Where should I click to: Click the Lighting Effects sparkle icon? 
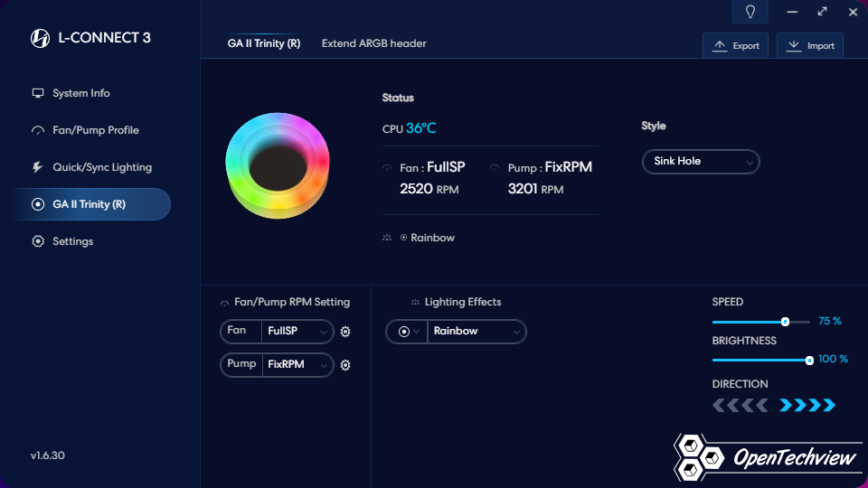(x=415, y=302)
